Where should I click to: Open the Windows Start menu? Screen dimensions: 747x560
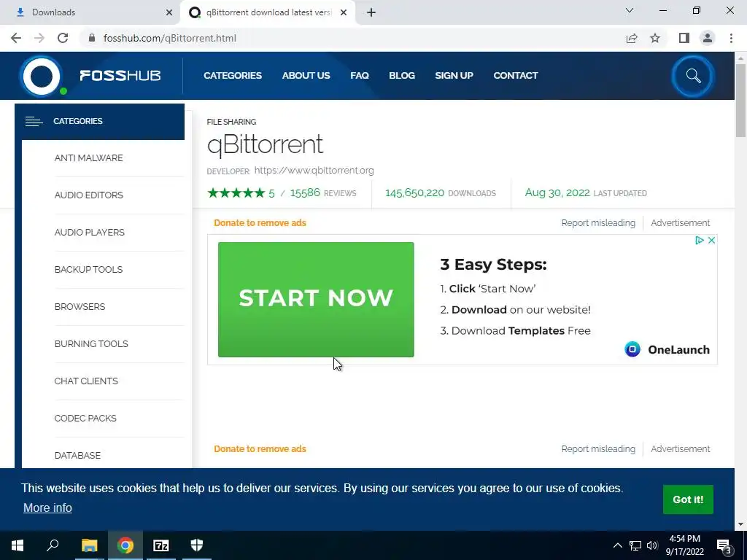point(18,545)
